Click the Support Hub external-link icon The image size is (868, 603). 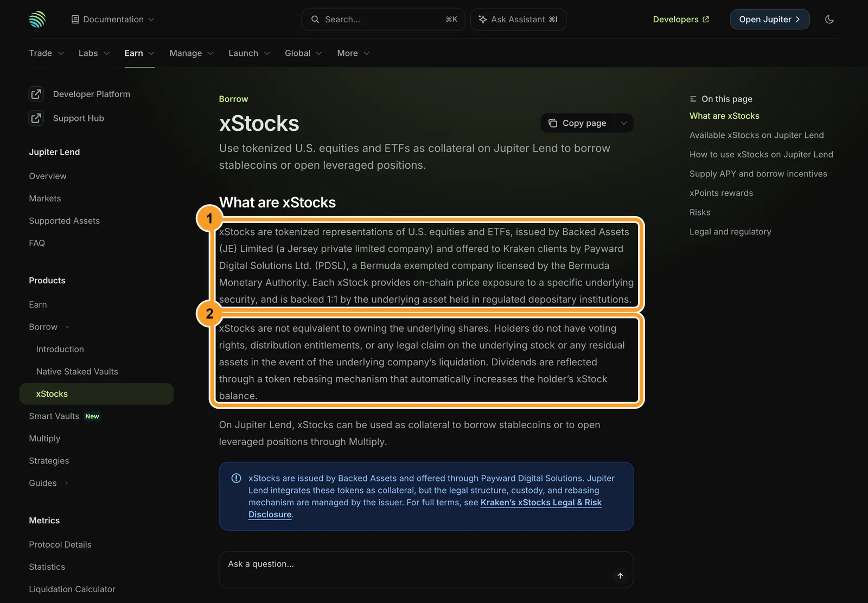click(36, 118)
